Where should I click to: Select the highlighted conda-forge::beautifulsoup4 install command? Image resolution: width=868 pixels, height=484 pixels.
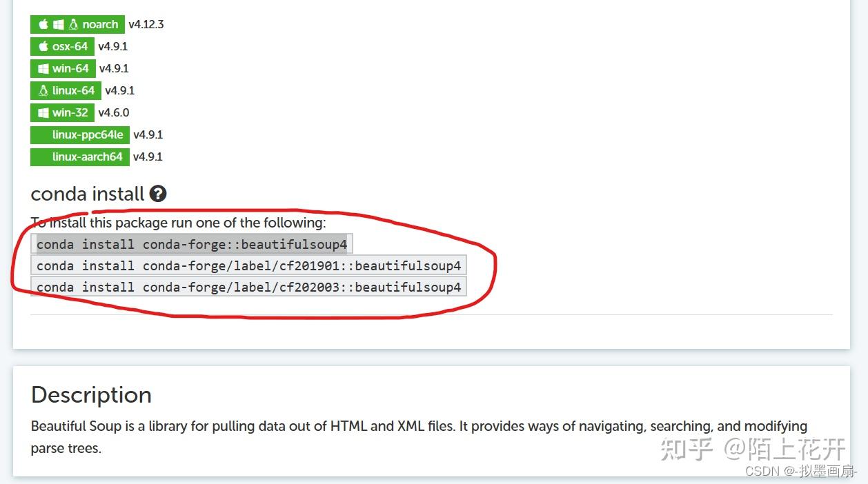coord(191,243)
